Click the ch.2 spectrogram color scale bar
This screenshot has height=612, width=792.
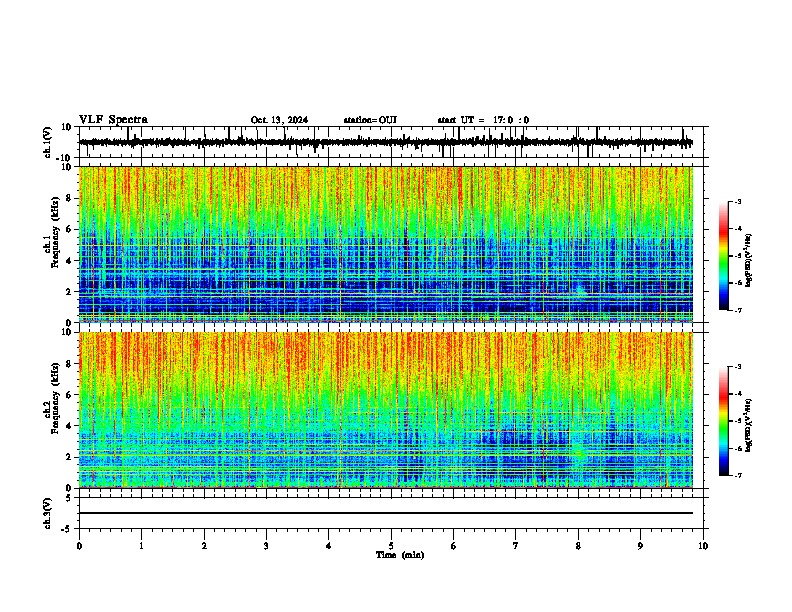point(724,421)
